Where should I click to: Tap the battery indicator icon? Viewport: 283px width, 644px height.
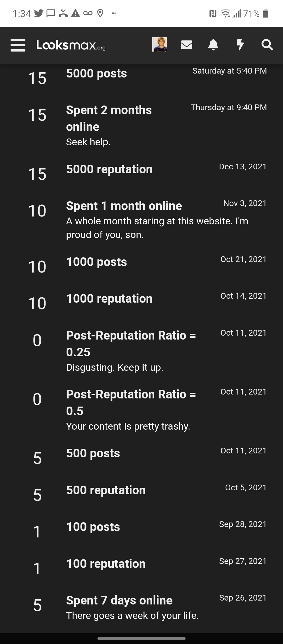pyautogui.click(x=265, y=13)
